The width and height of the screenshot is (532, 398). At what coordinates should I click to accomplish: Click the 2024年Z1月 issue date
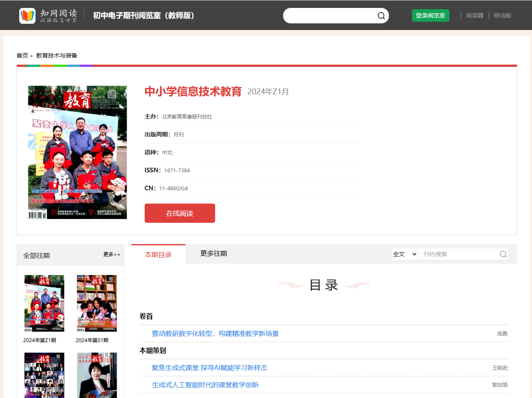(x=268, y=91)
